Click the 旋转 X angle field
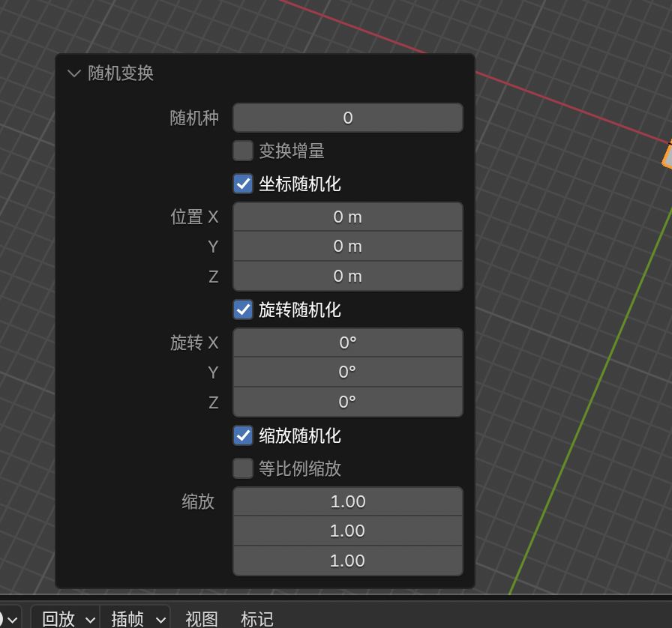 coord(347,342)
